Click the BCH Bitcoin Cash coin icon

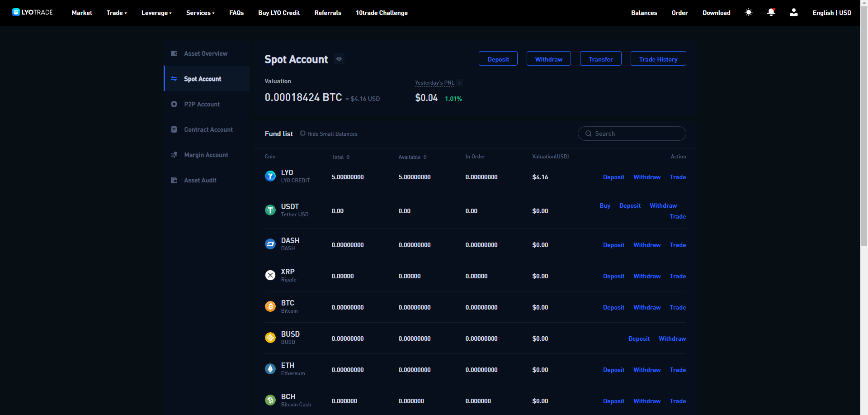(270, 400)
